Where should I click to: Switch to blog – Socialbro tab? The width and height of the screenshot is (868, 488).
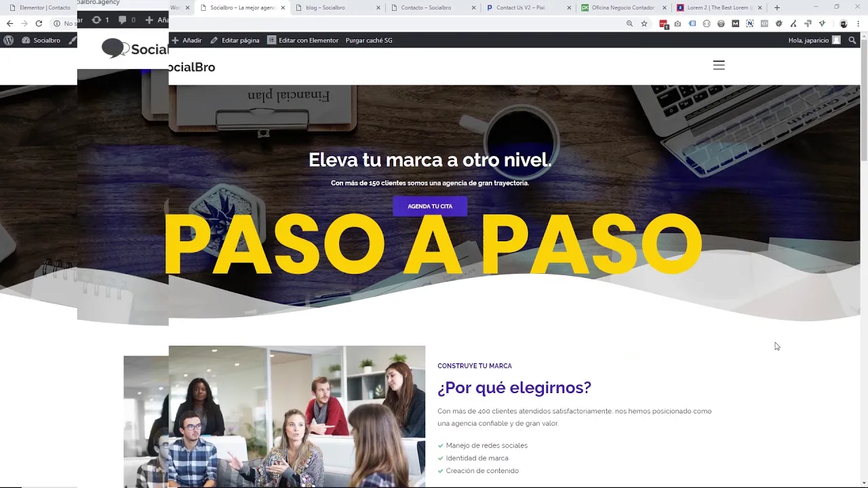(x=325, y=7)
